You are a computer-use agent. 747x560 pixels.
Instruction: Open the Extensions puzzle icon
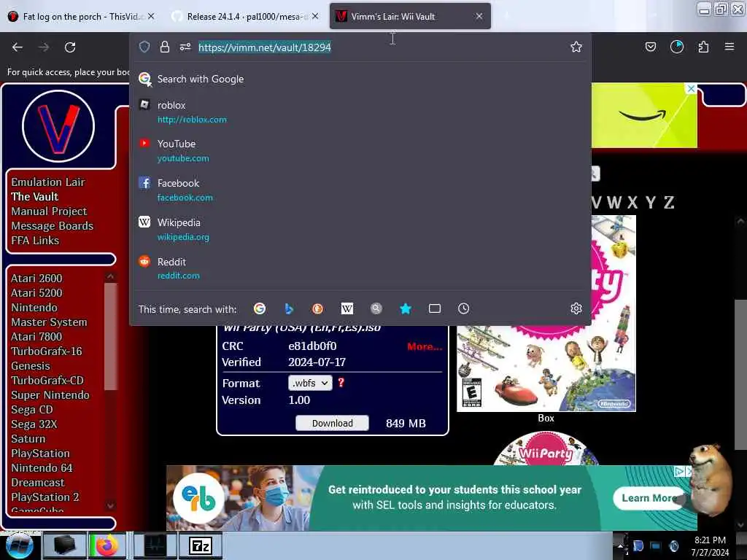(703, 47)
